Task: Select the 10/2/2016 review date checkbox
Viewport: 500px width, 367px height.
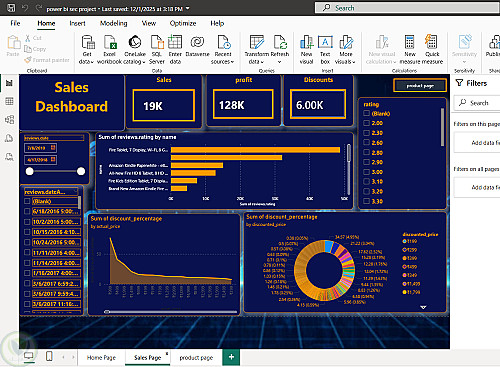Action: (27, 222)
